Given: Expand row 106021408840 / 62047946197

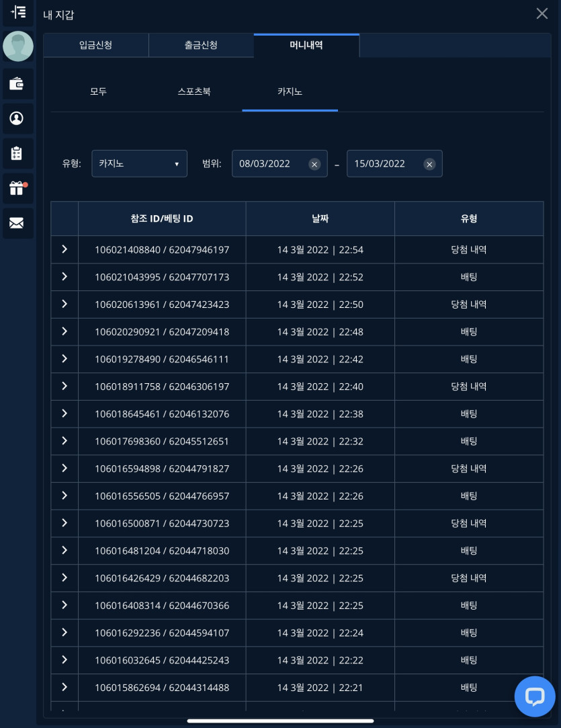Looking at the screenshot, I should pyautogui.click(x=64, y=249).
